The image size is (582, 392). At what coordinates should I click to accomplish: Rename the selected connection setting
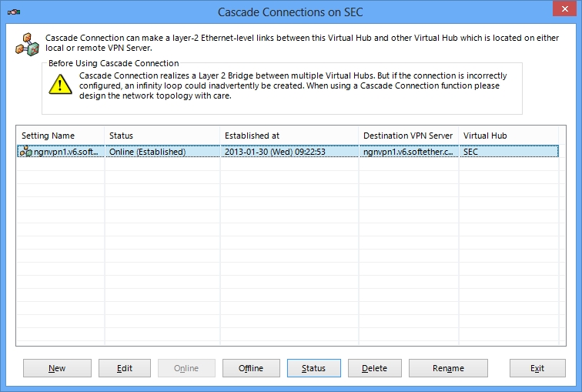tap(448, 368)
